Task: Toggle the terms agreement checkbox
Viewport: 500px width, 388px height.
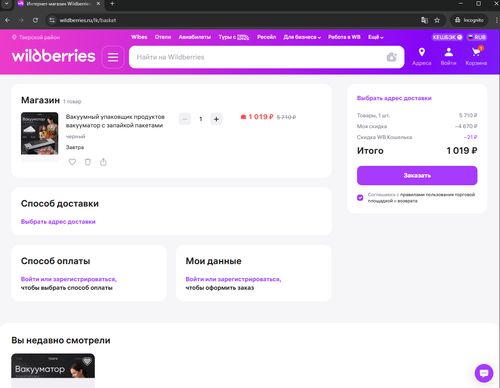Action: [x=360, y=198]
